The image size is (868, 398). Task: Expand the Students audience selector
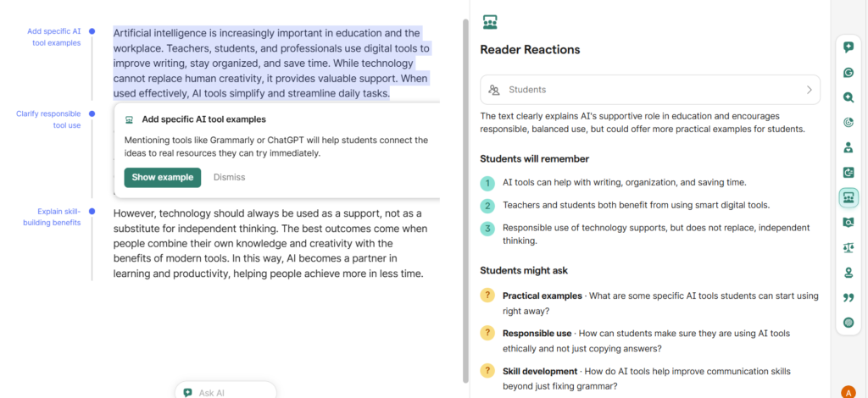point(649,90)
